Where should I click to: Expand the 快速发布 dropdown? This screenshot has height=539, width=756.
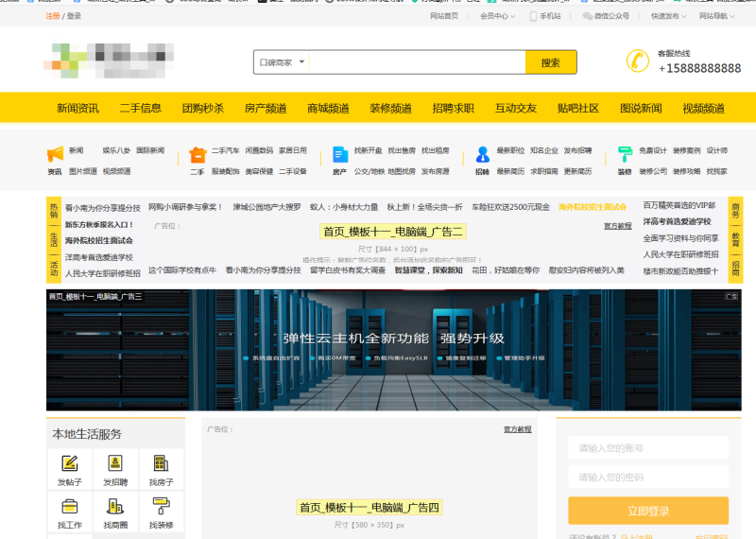click(x=669, y=16)
